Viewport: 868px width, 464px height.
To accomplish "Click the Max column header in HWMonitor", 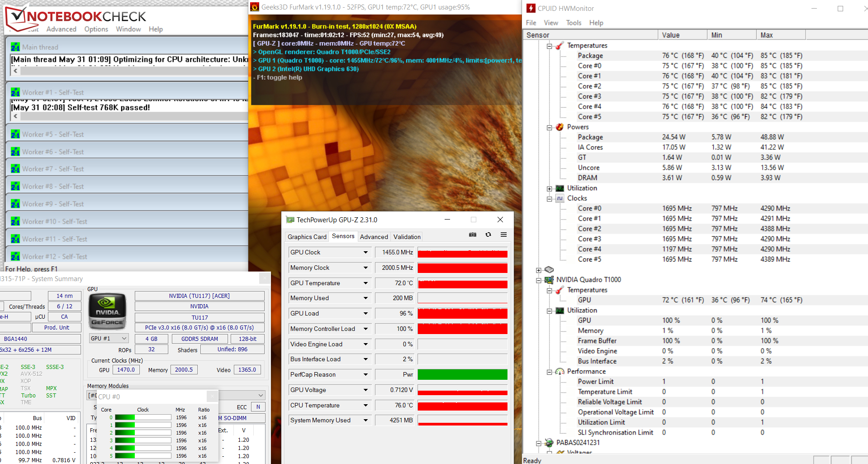I will point(781,35).
